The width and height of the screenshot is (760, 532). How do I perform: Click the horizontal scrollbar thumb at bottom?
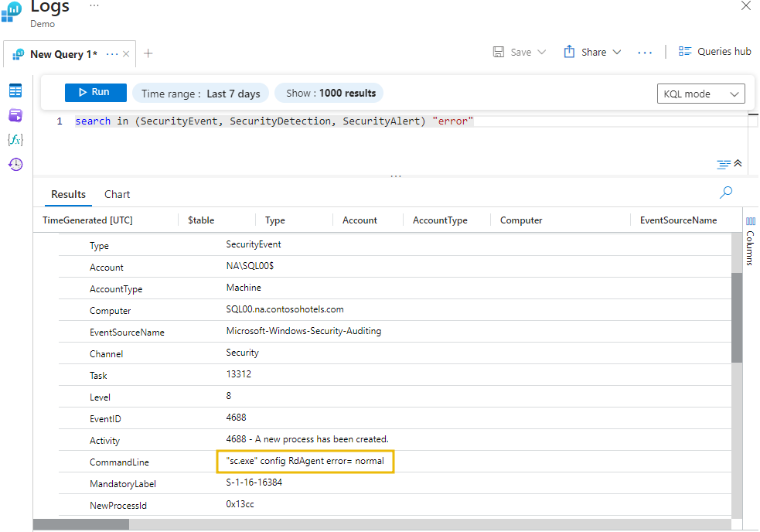(81, 524)
